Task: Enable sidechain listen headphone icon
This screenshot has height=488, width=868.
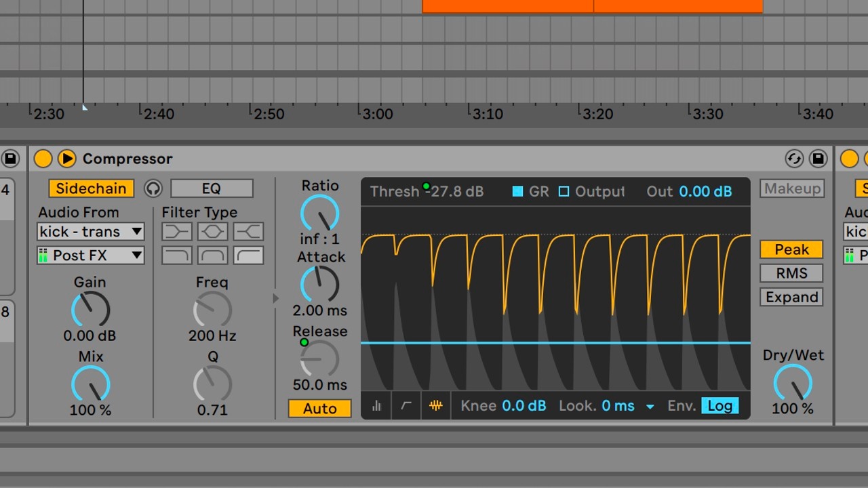Action: 153,188
